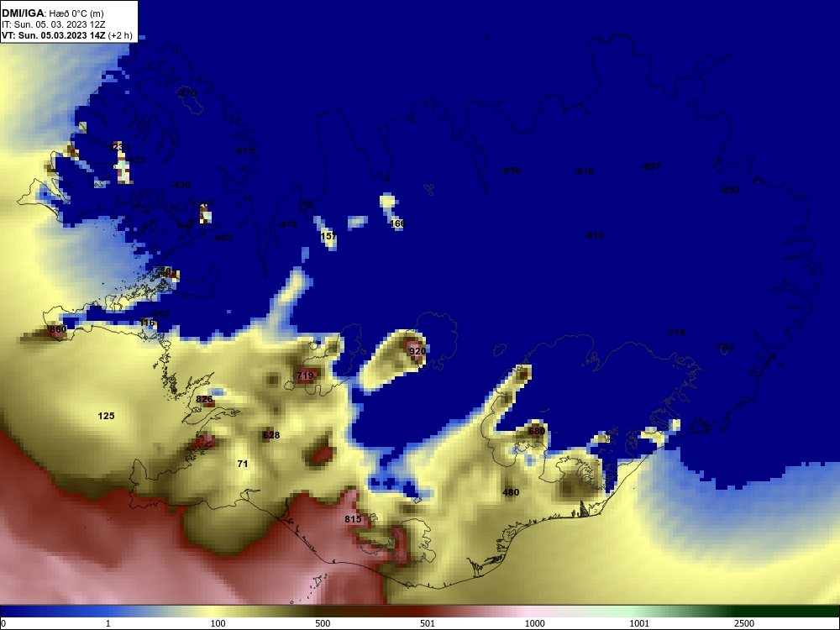840x630 pixels.
Task: Click the map value -472
Action: click(x=287, y=224)
